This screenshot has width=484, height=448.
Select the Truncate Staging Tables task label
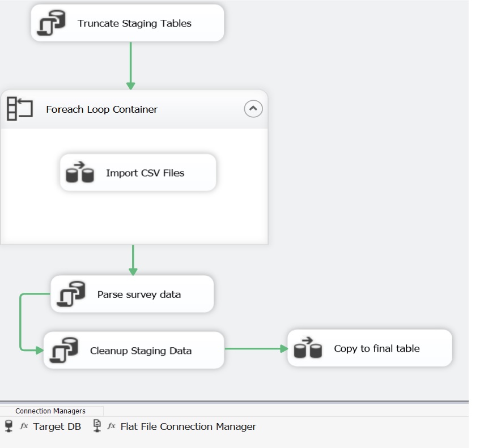point(134,23)
